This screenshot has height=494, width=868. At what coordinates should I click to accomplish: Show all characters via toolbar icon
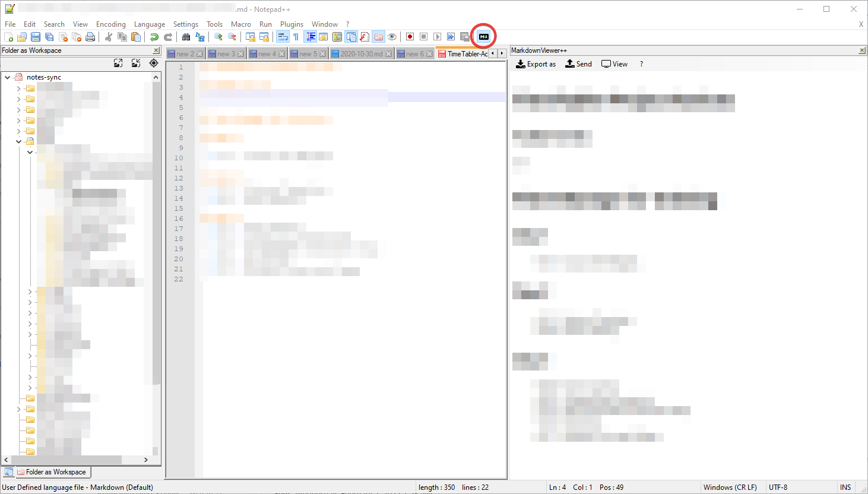click(x=295, y=36)
